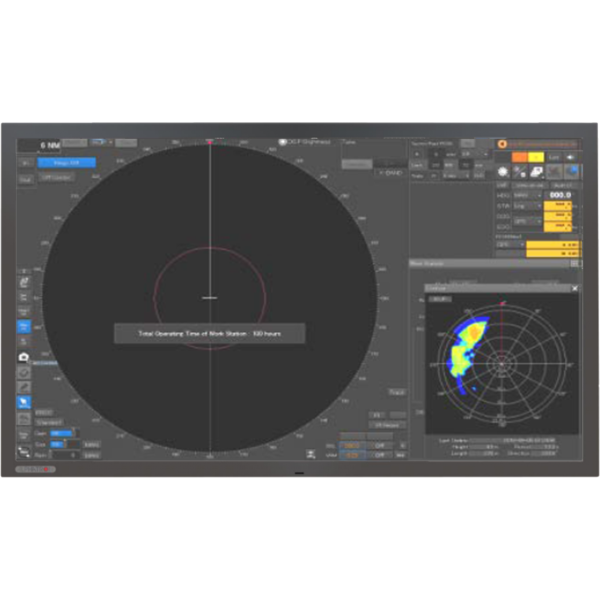The width and height of the screenshot is (600, 600).
Task: Click the Total Operating Time message box
Action: 210,334
